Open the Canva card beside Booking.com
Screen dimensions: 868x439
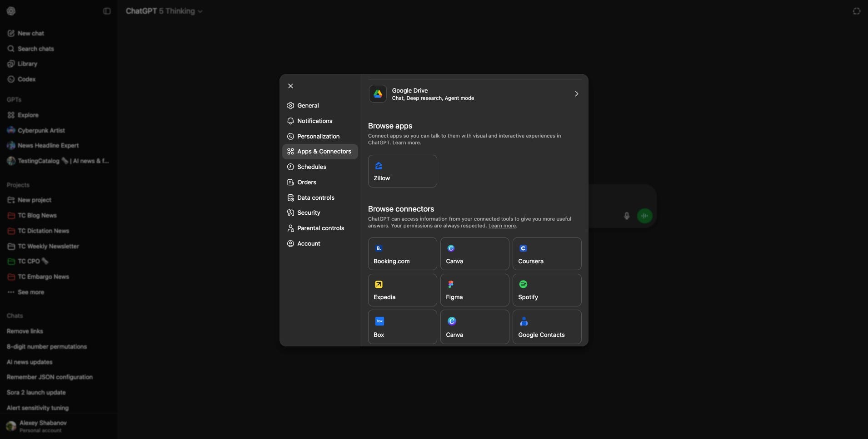click(x=474, y=254)
